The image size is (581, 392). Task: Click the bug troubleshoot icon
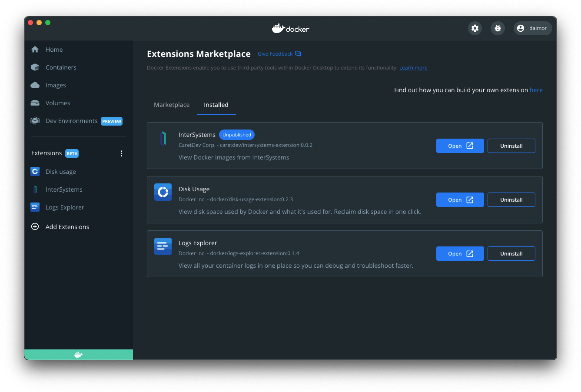[498, 28]
